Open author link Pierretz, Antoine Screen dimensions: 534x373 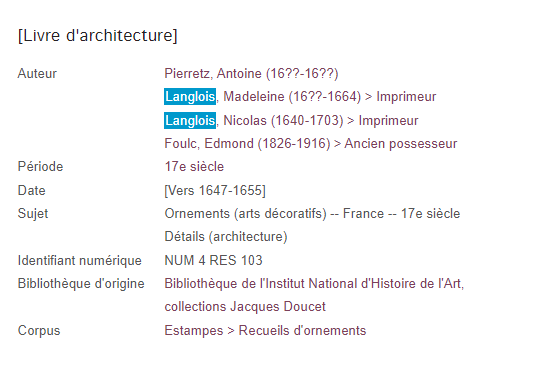[x=251, y=74]
